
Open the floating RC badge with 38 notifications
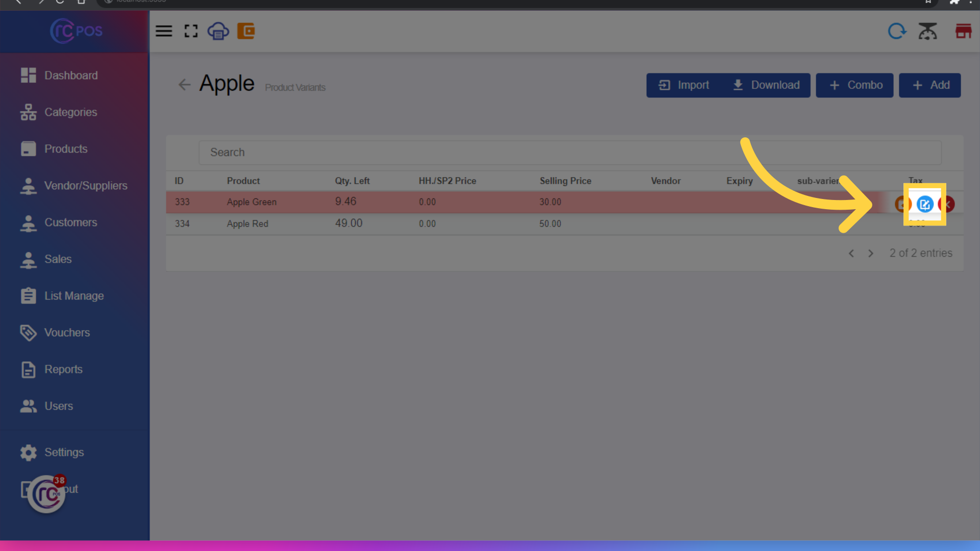46,494
